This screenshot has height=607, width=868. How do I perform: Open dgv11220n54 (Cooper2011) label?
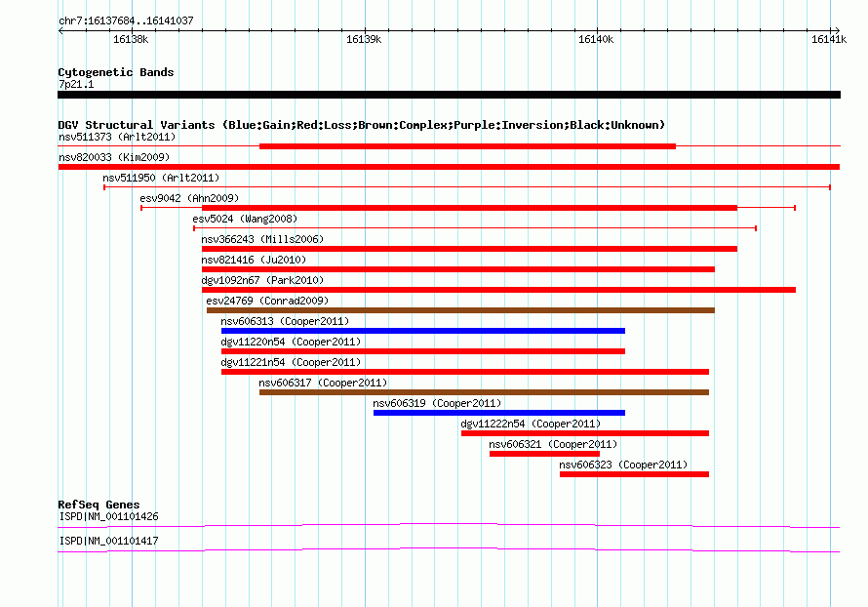291,342
